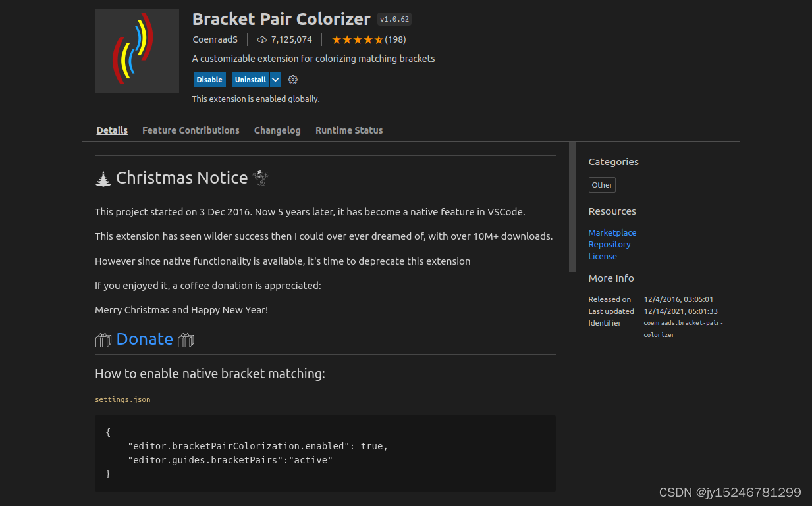Viewport: 812px width, 506px height.
Task: Click the Bracket Pair Colorizer extension logo
Action: coord(137,51)
